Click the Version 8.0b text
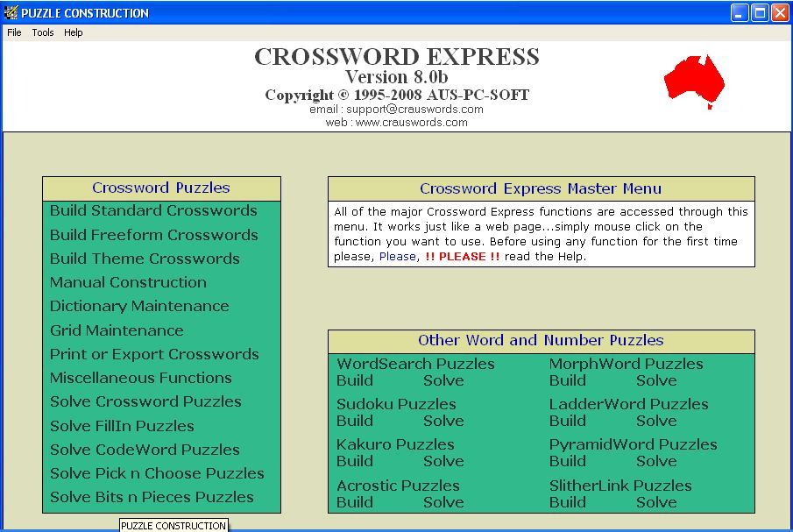Image resolution: width=793 pixels, height=532 pixels. 396,77
